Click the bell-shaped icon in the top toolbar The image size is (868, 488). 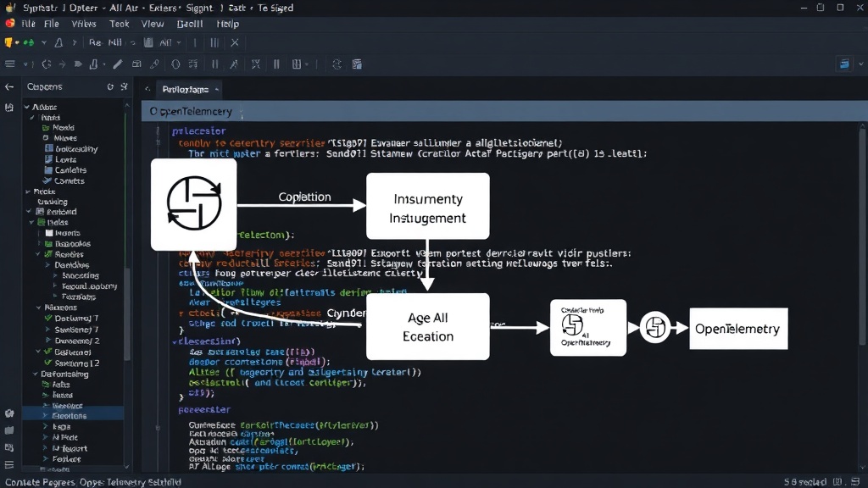click(x=58, y=42)
